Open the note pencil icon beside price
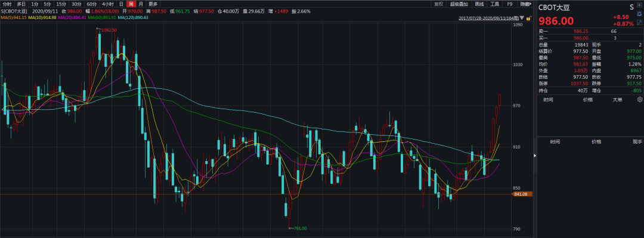Screen dimensions: 644x238 639,22
